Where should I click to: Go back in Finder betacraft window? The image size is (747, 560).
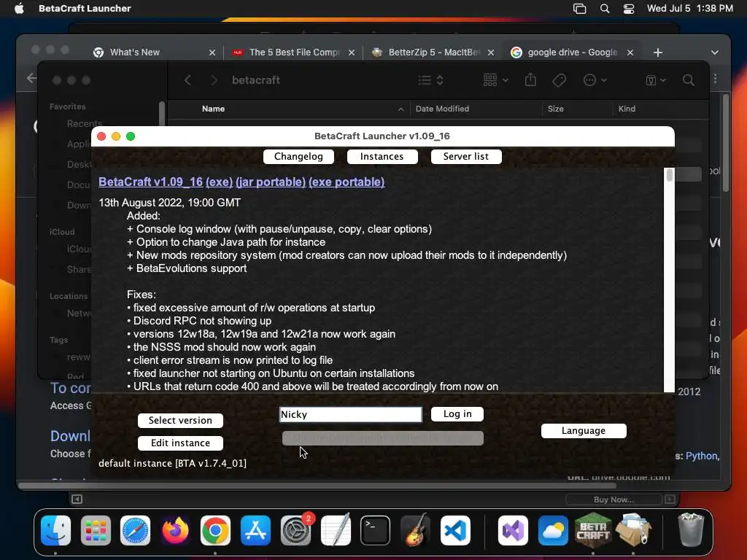187,80
